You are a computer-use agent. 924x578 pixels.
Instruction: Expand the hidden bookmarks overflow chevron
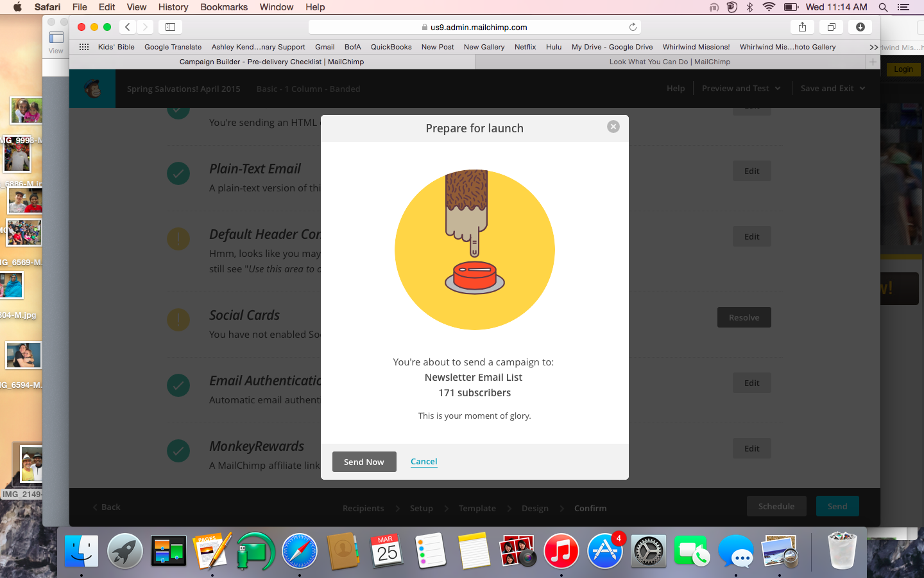[x=873, y=47]
